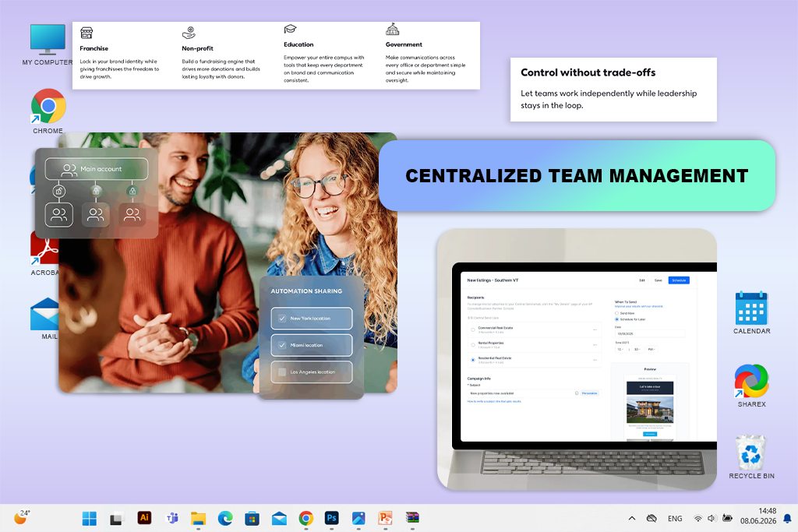Click the Non-profit donation hand icon

tap(189, 33)
